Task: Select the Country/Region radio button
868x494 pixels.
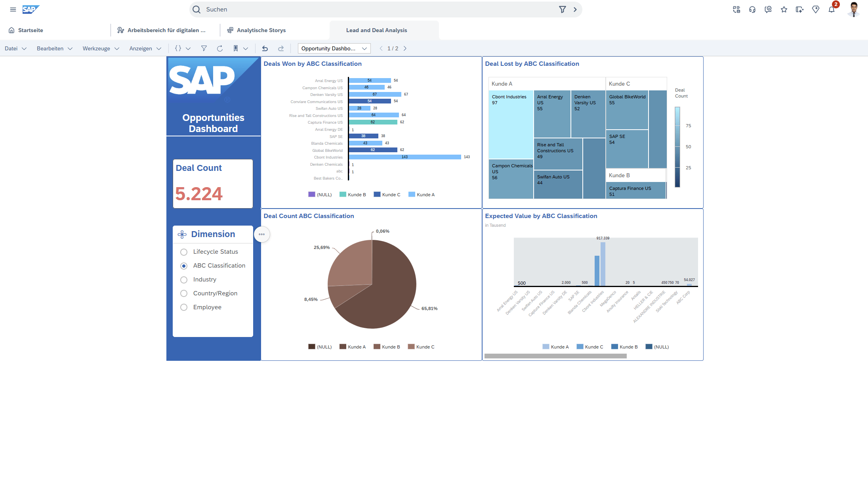Action: point(184,294)
